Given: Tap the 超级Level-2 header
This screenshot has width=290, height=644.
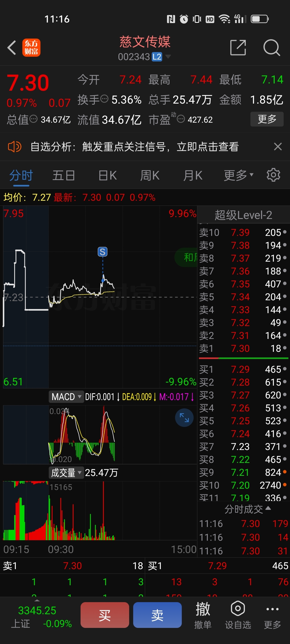Looking at the screenshot, I should (x=243, y=215).
